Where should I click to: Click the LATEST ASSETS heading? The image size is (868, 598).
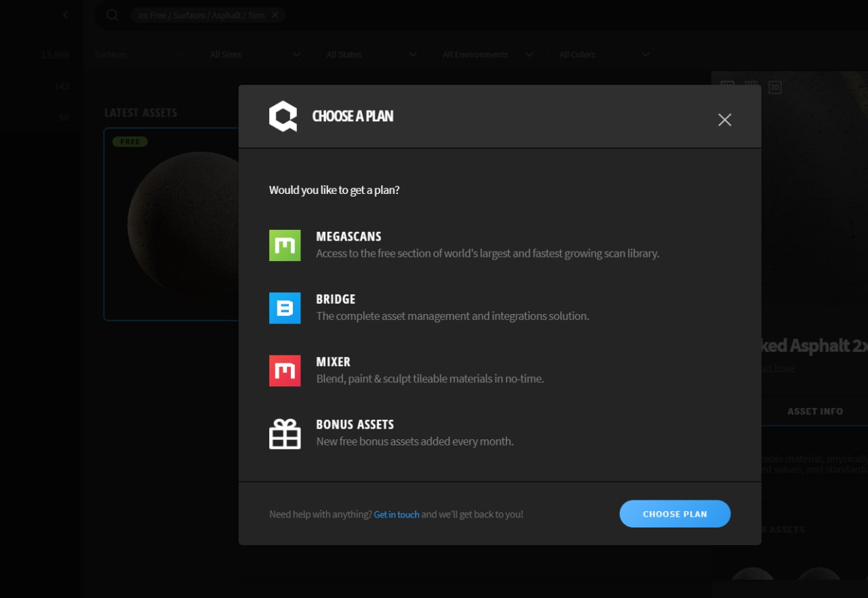pyautogui.click(x=140, y=113)
